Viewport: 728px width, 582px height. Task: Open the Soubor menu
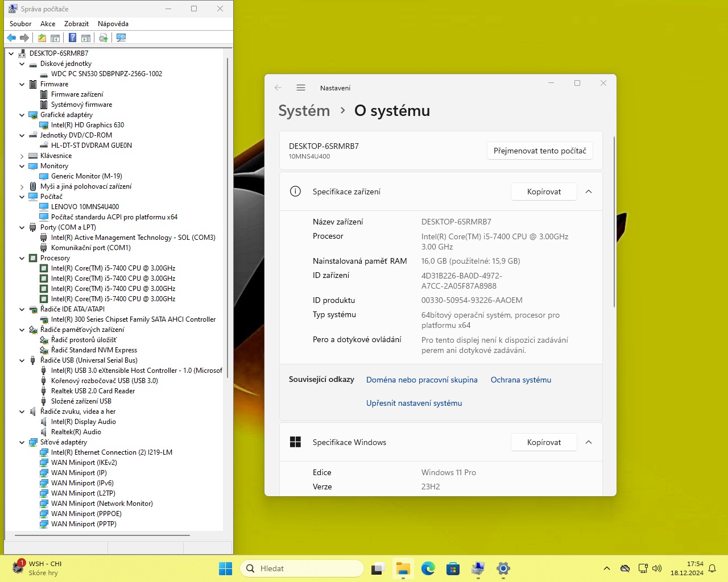(x=20, y=24)
